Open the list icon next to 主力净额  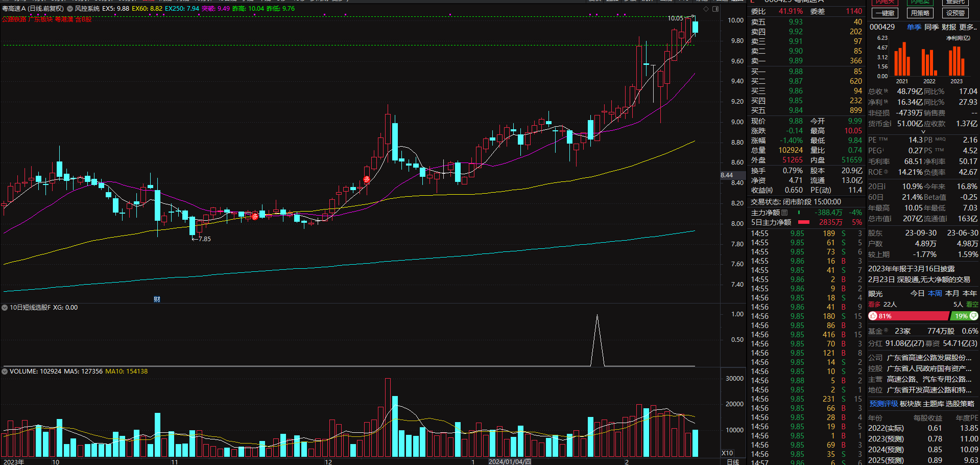point(785,213)
